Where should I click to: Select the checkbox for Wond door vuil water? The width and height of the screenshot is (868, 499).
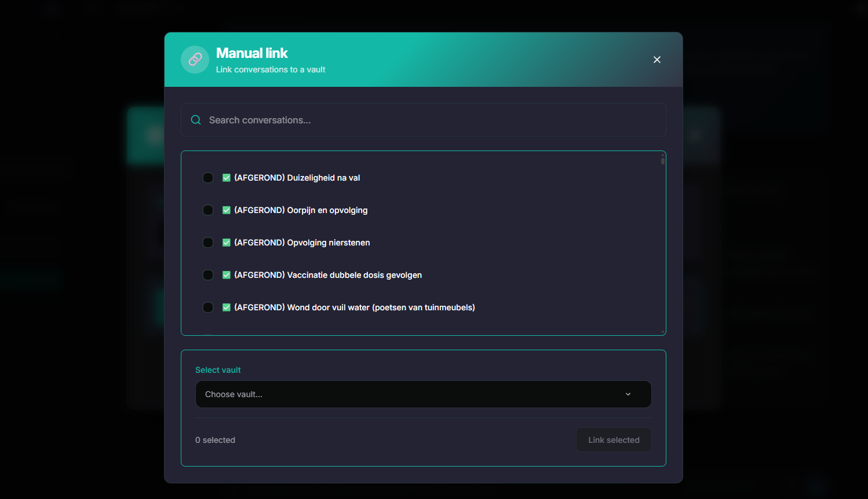click(208, 307)
